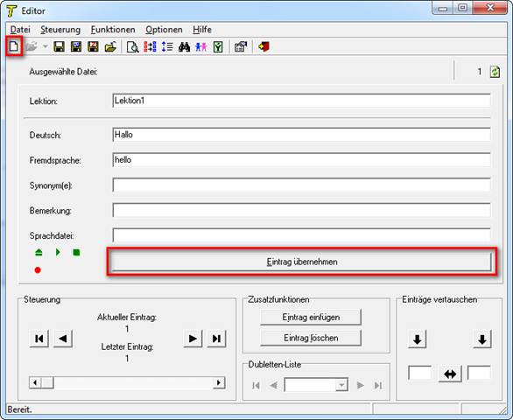Open the Dubletten-Liste combo box
This screenshot has height=420, width=513.
[316, 385]
